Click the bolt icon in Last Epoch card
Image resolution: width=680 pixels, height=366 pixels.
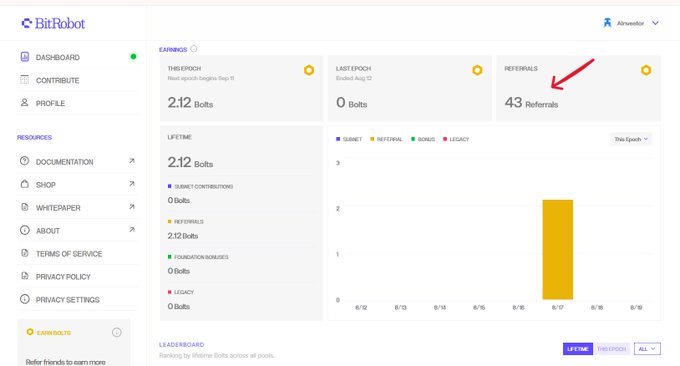tap(477, 70)
